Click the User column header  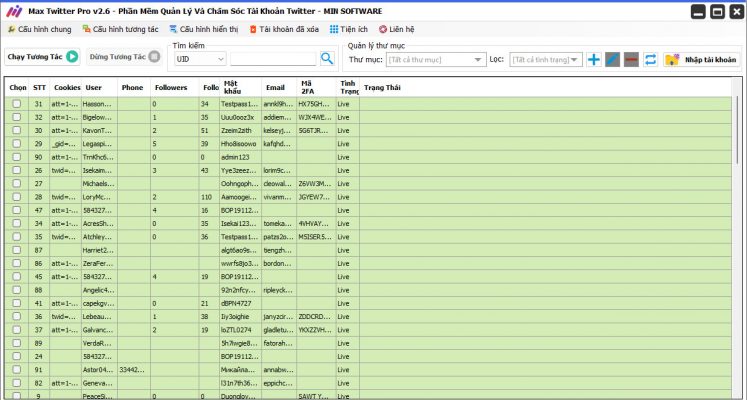pos(99,88)
